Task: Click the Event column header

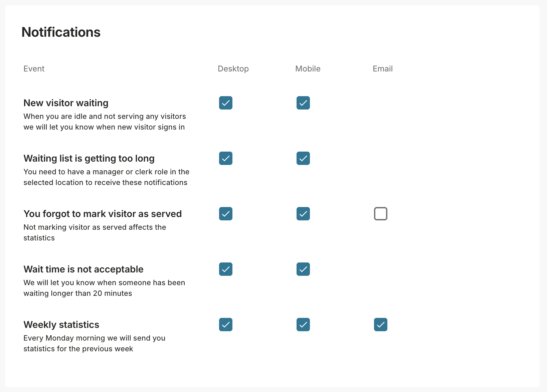Action: 34,69
